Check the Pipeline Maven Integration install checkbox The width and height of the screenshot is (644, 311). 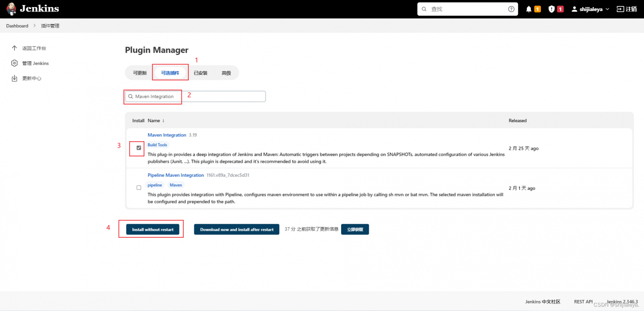(x=139, y=187)
